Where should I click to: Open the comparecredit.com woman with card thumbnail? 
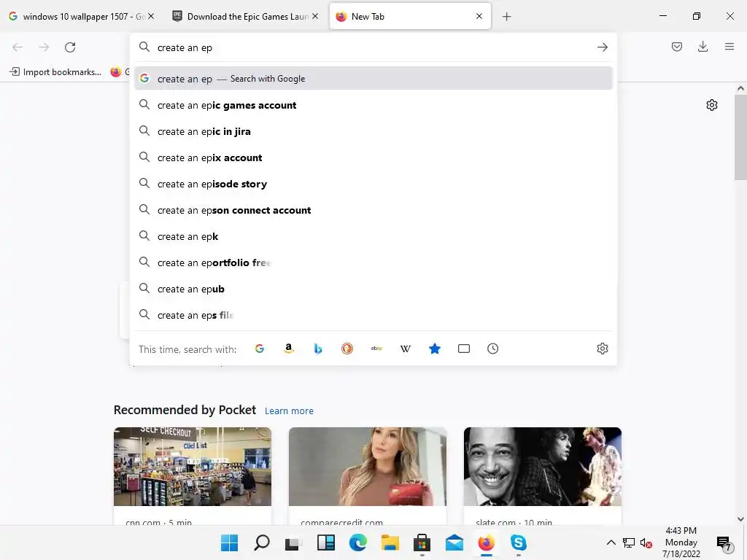[368, 466]
